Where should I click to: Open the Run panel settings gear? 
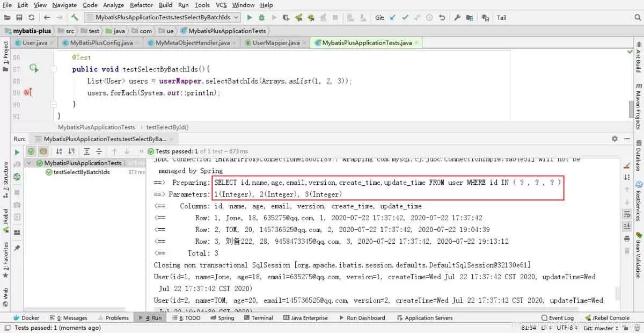(614, 139)
